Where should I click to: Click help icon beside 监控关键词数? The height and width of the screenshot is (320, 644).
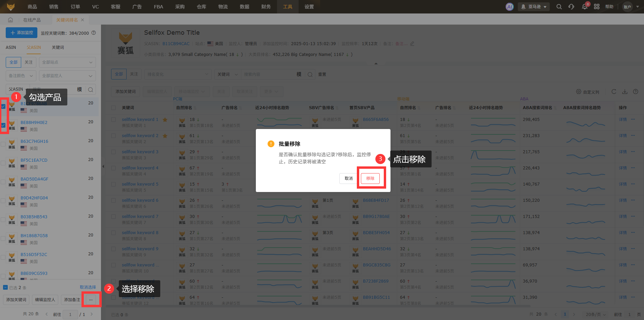tap(94, 33)
